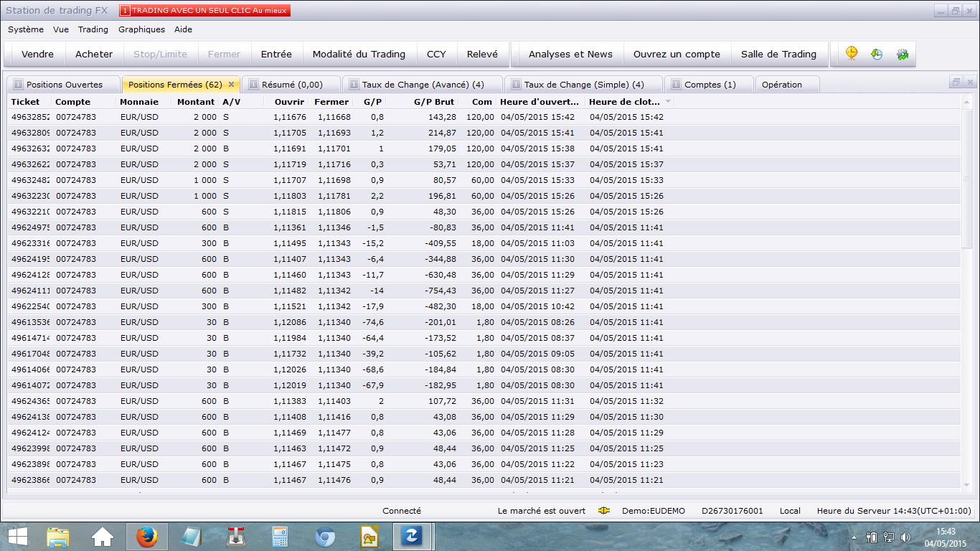Click the Acheter toolbar button

coord(94,55)
